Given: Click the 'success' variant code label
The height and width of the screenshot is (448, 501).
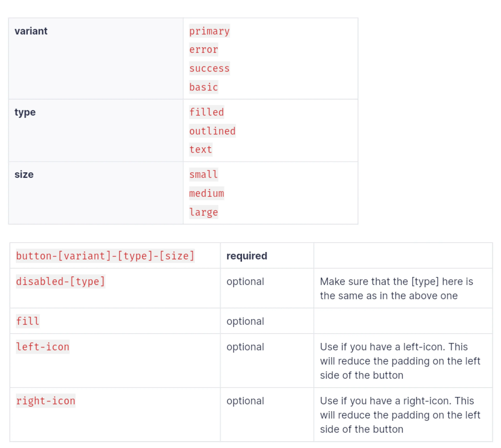Looking at the screenshot, I should pos(209,68).
